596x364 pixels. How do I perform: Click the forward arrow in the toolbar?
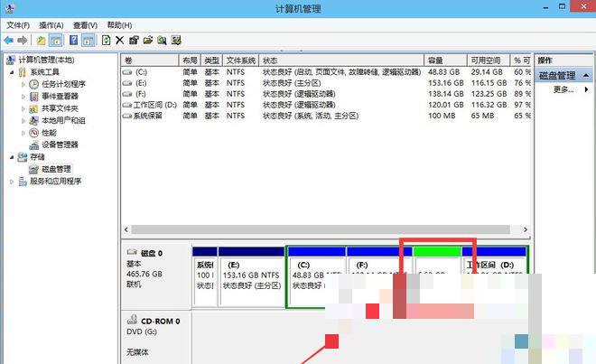click(23, 40)
